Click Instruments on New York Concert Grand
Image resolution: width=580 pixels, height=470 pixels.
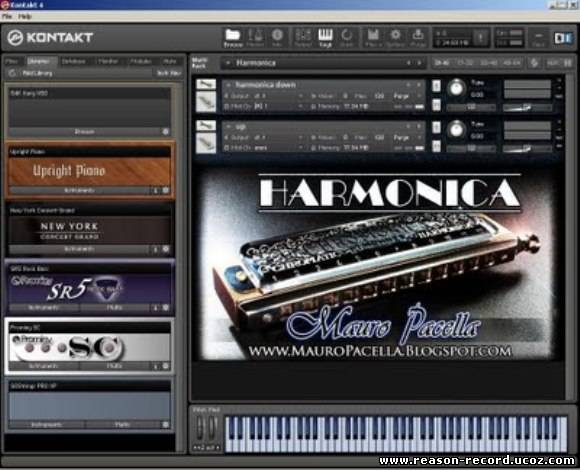click(x=79, y=249)
